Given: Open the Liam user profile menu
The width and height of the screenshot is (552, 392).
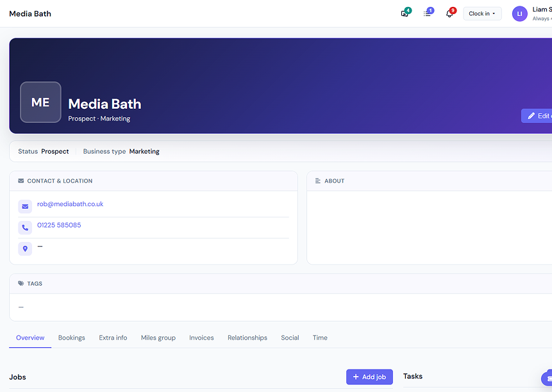Looking at the screenshot, I should [x=531, y=13].
